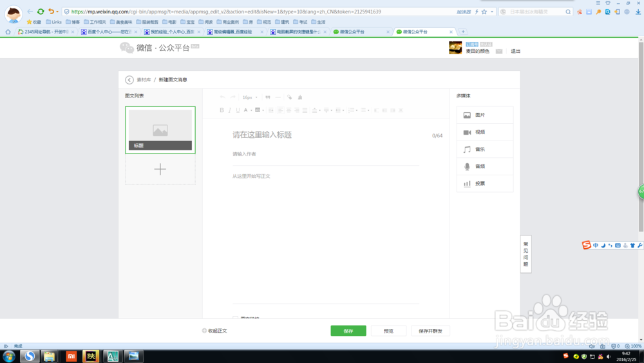Insert media via 图片 option
Image resolution: width=644 pixels, height=363 pixels.
pos(485,115)
